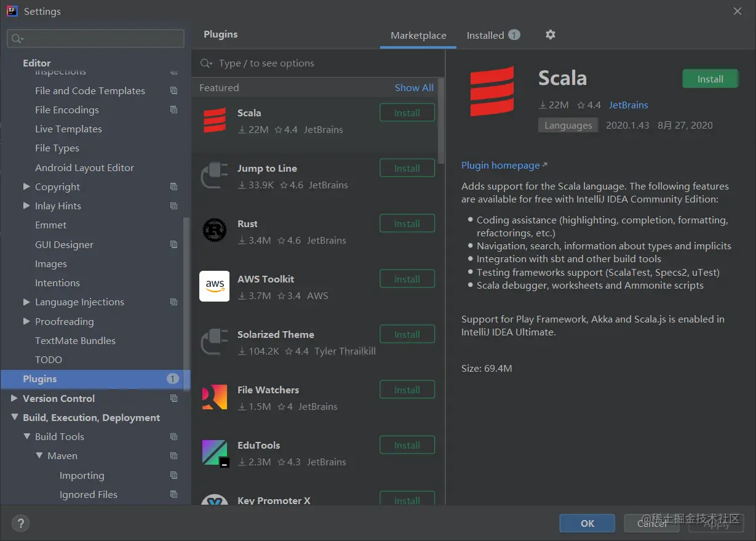Image resolution: width=756 pixels, height=541 pixels.
Task: Install the Scala plugin from the details pane
Action: tap(710, 79)
